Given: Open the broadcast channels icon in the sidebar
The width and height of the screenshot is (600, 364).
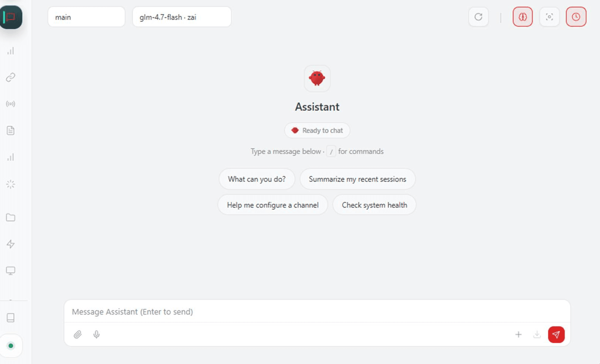Looking at the screenshot, I should click(x=11, y=104).
